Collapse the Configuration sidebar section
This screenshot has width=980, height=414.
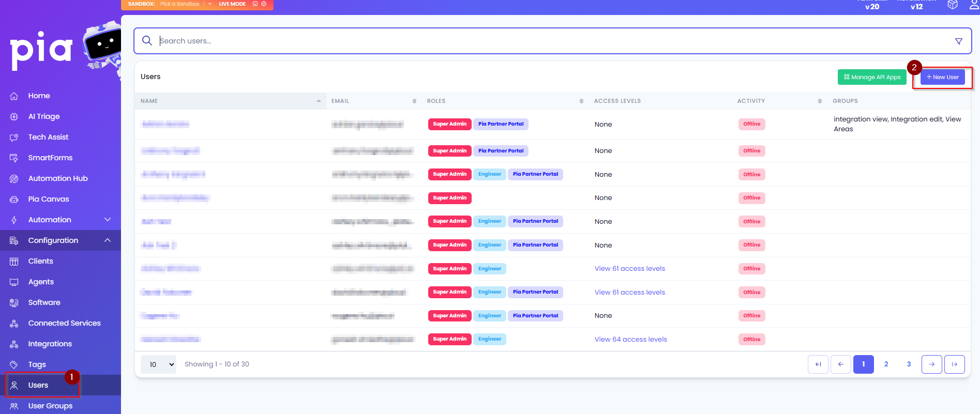point(108,240)
